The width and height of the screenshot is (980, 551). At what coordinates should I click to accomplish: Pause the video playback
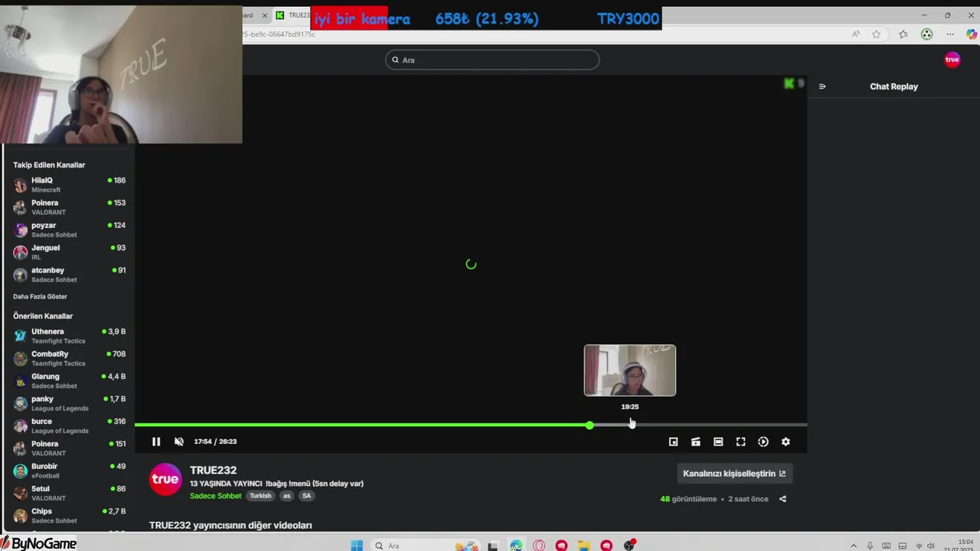click(156, 442)
